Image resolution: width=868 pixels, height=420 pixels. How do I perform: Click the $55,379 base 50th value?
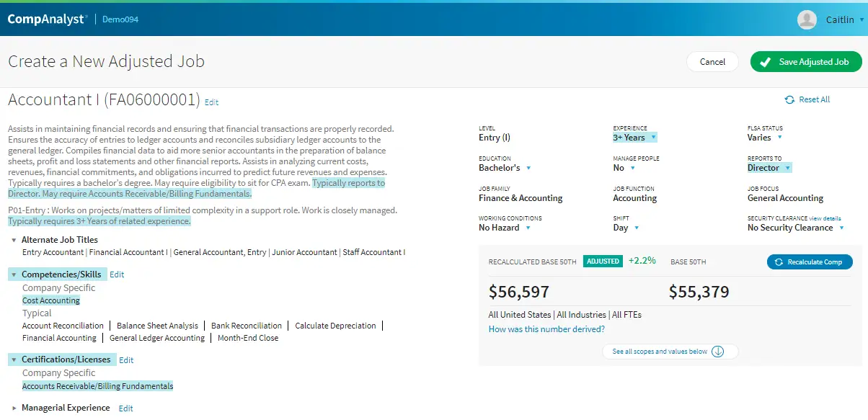click(699, 292)
